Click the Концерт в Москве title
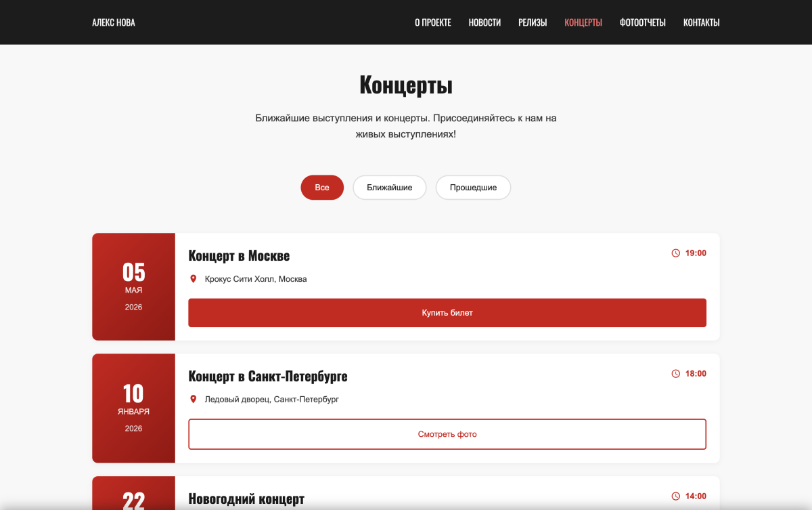This screenshot has height=510, width=812. point(239,256)
